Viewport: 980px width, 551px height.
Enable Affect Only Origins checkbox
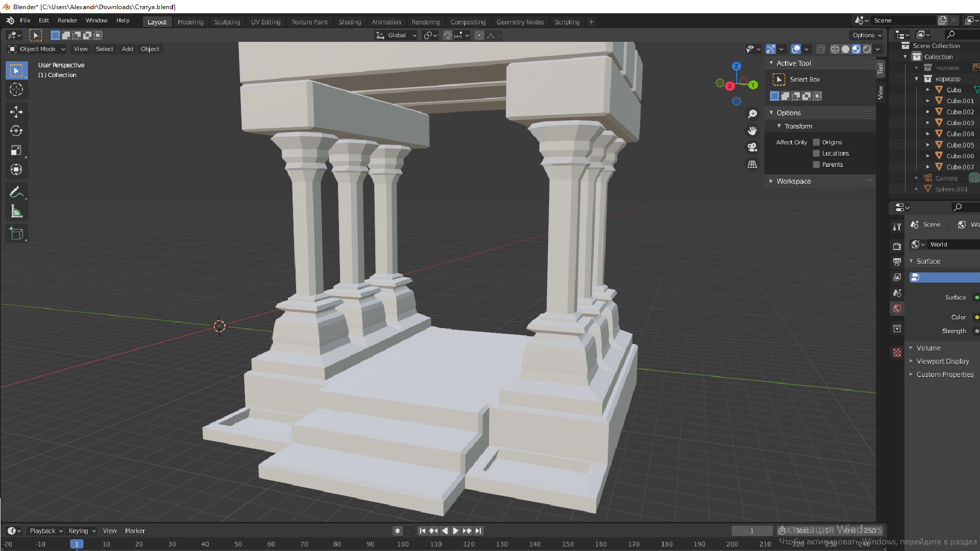point(816,142)
